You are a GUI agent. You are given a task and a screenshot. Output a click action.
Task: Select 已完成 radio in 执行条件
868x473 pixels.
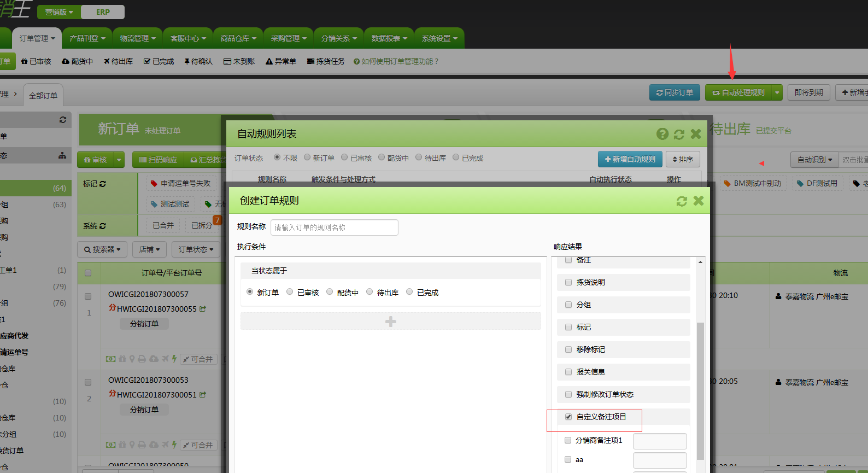(x=409, y=292)
